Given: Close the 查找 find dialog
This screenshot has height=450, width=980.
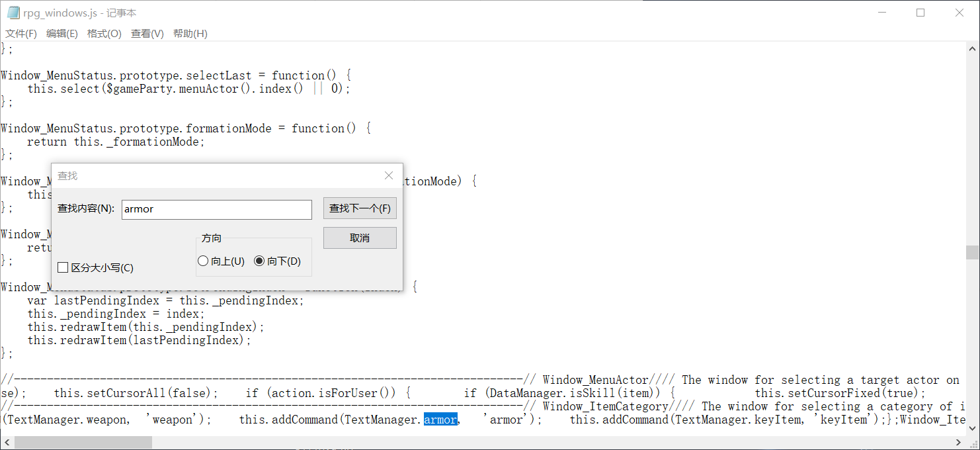Looking at the screenshot, I should (389, 175).
